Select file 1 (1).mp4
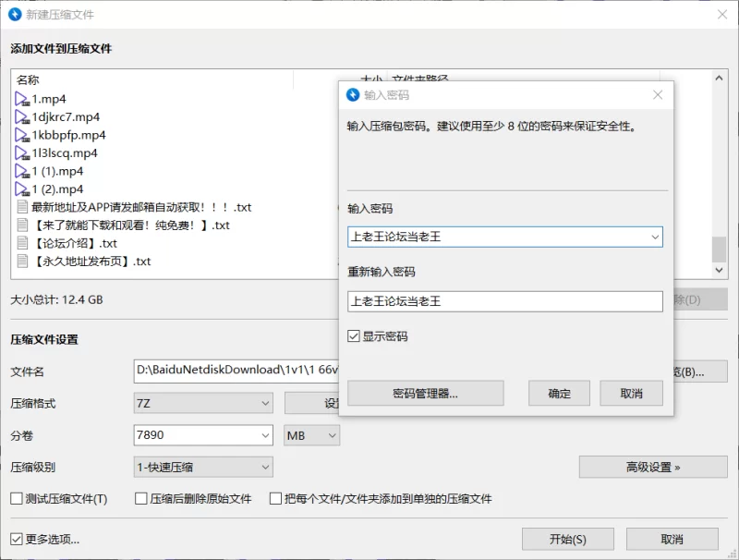 pyautogui.click(x=57, y=171)
